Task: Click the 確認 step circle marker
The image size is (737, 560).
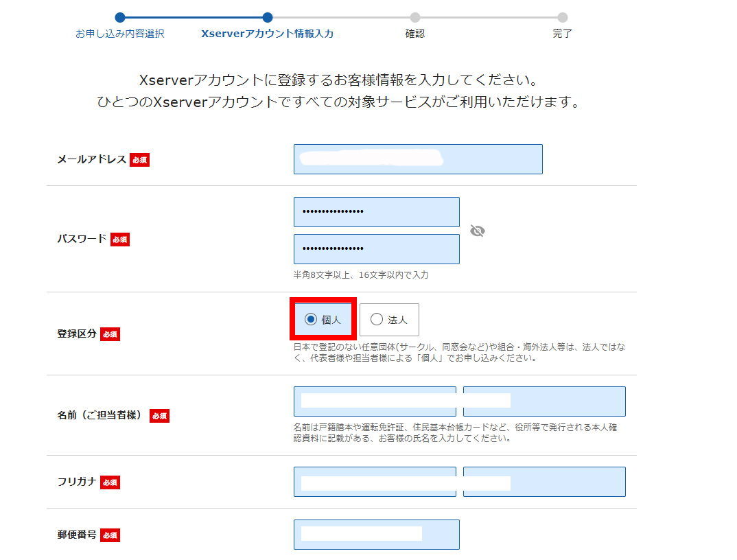Action: click(x=415, y=18)
